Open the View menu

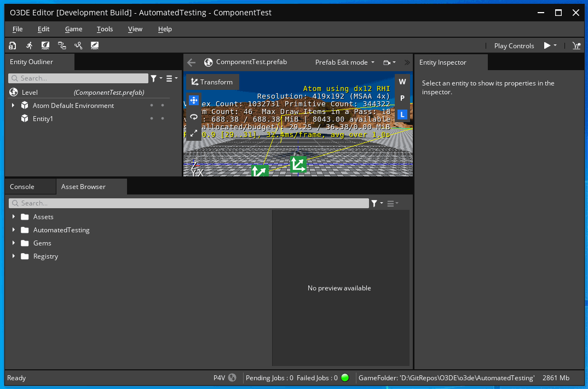point(135,29)
